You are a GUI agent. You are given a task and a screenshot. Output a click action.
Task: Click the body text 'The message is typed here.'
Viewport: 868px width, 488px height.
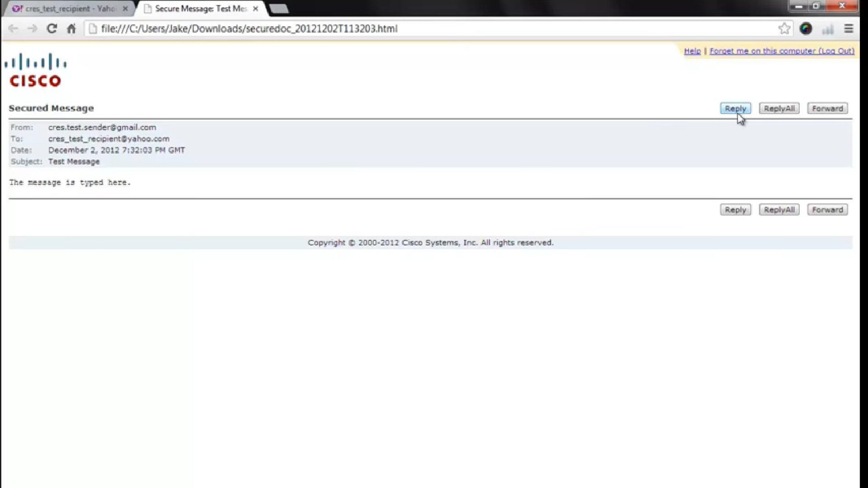70,183
